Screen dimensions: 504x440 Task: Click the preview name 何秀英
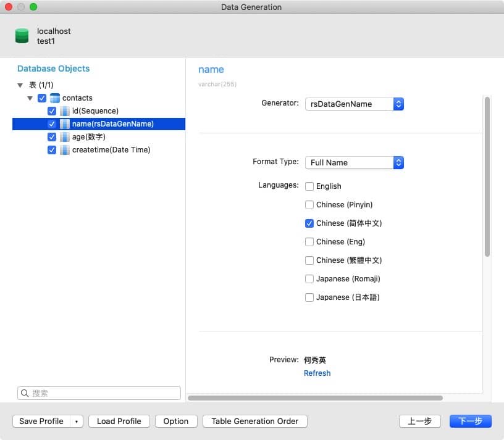[315, 360]
